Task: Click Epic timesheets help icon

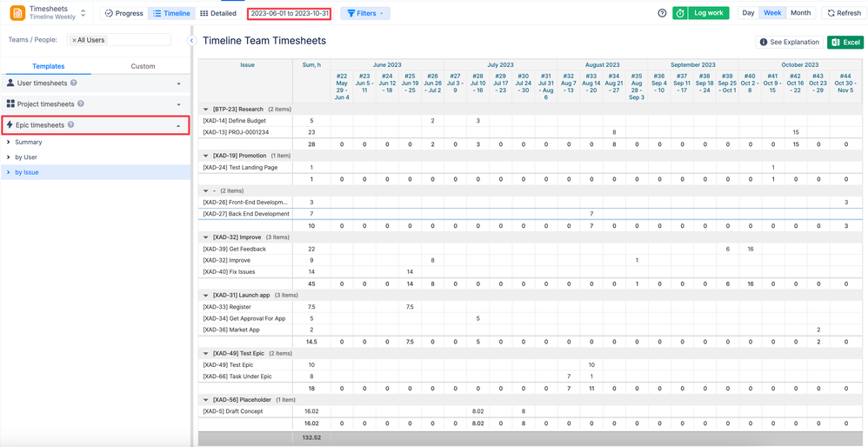Action: tap(70, 125)
